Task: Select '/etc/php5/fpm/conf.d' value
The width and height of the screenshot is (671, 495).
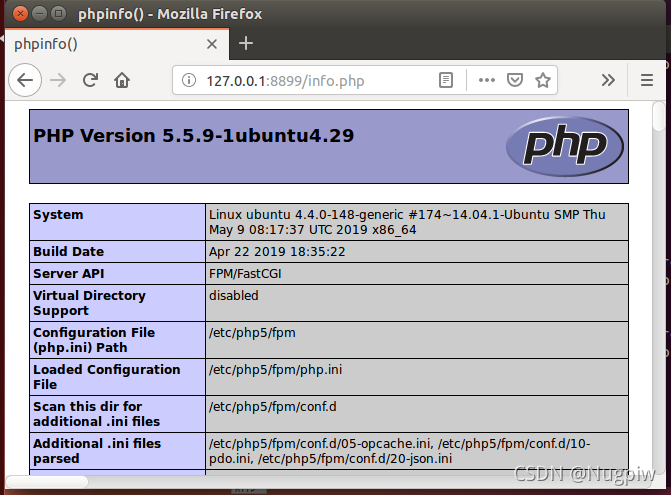Action: (x=273, y=406)
